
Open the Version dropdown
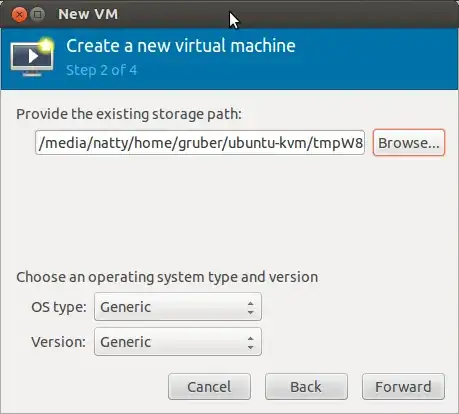pos(178,342)
